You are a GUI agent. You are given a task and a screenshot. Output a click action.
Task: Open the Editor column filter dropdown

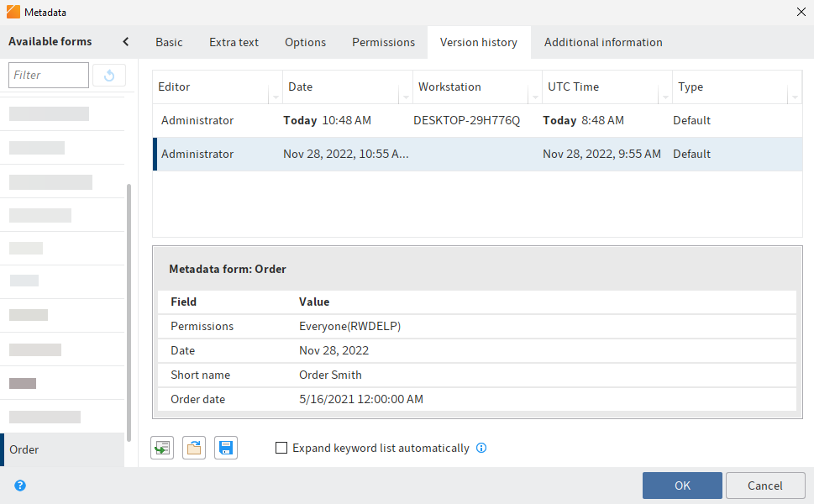pos(275,97)
